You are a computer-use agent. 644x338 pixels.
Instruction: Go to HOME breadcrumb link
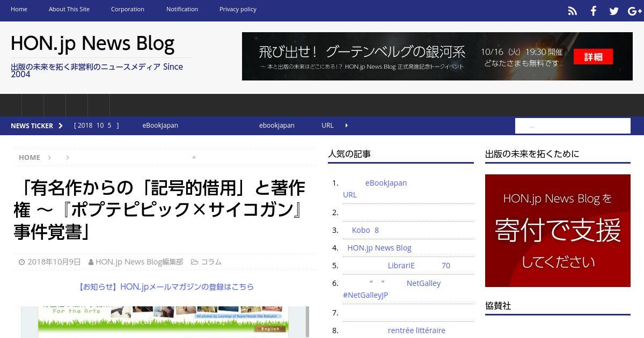click(30, 157)
